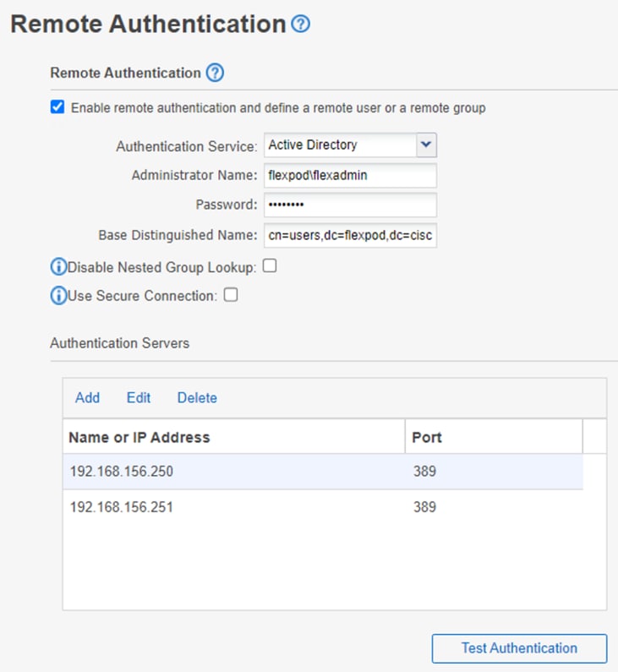Tick the Disable Nested Group Lookup checkbox
This screenshot has height=672, width=618.
pyautogui.click(x=270, y=266)
